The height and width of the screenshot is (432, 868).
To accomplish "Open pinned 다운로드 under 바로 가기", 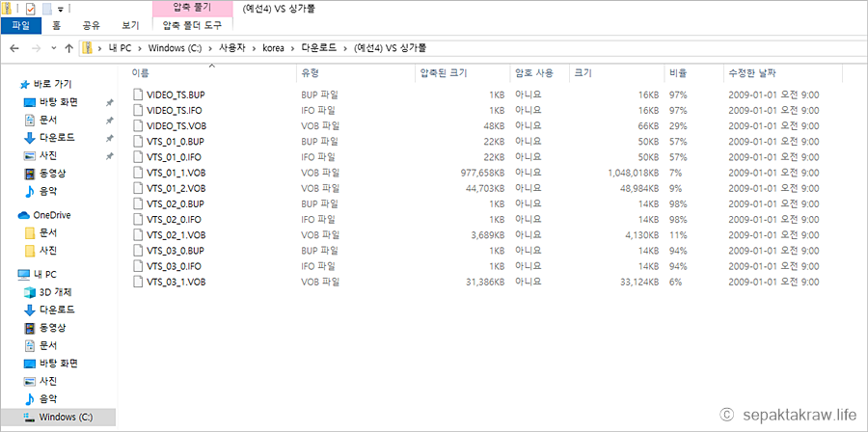I will [57, 138].
